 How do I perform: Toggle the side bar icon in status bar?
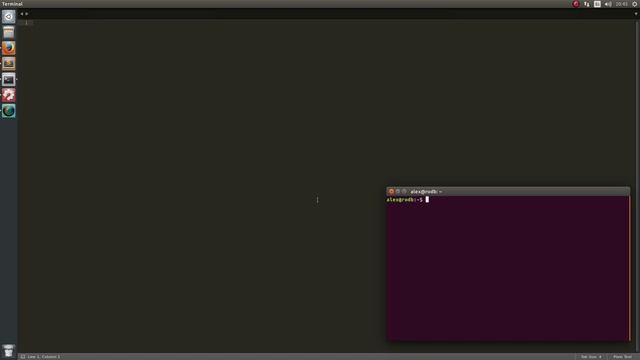tap(23, 357)
